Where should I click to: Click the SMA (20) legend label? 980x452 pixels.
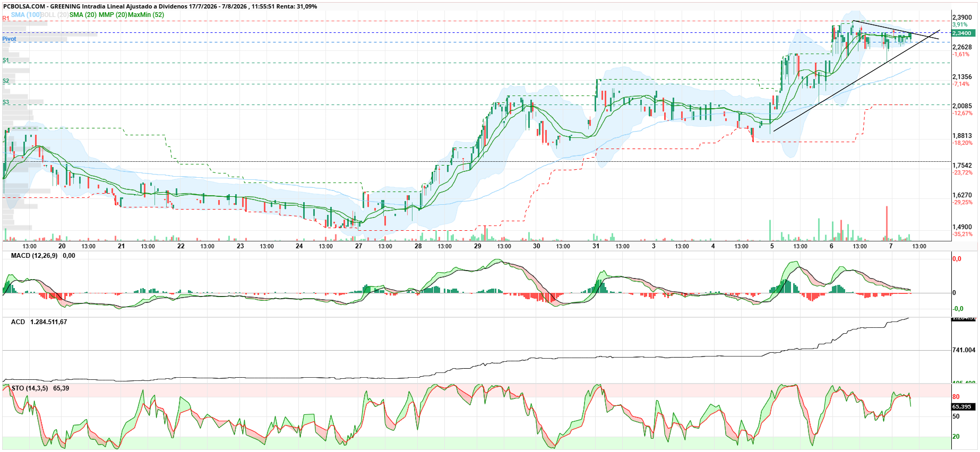83,15
